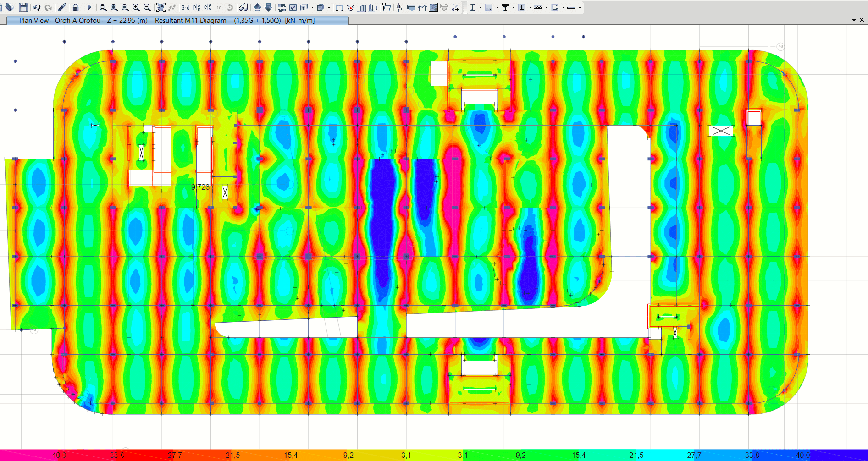Click the rotate 3D view icon
The image size is (868, 461).
pyautogui.click(x=230, y=7)
